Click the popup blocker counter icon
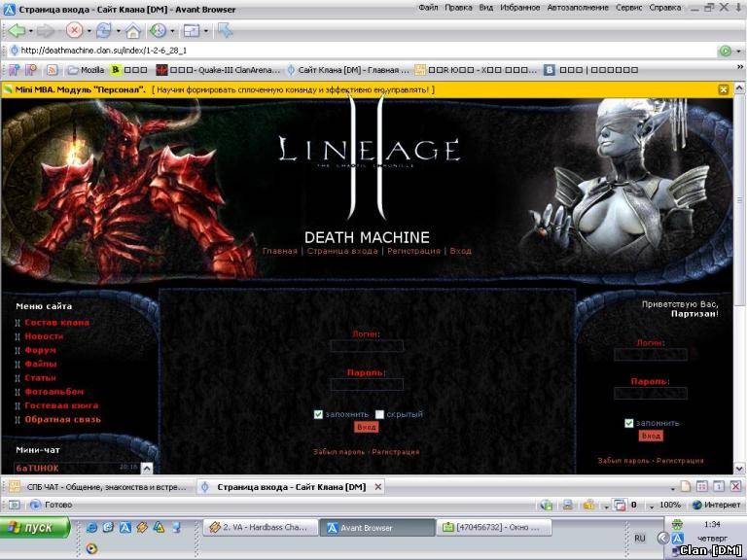747x560 pixels. (x=620, y=505)
